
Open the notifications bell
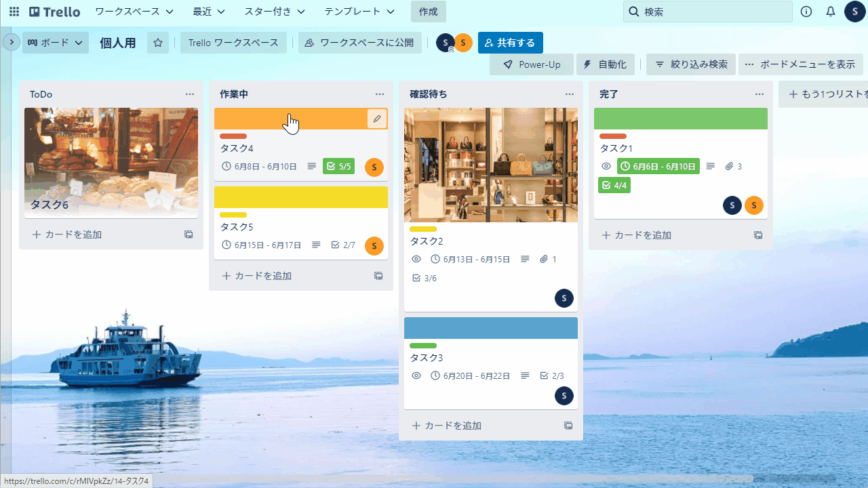(x=830, y=12)
